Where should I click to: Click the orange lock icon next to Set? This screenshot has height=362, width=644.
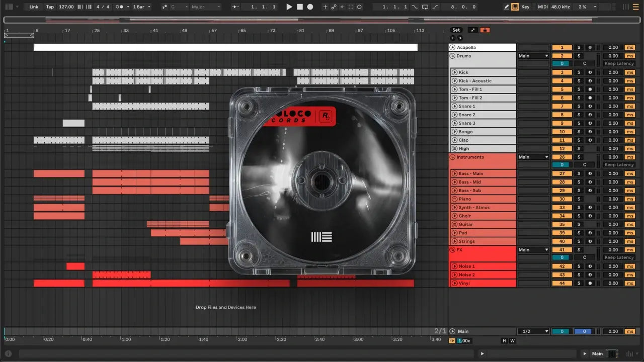click(485, 30)
